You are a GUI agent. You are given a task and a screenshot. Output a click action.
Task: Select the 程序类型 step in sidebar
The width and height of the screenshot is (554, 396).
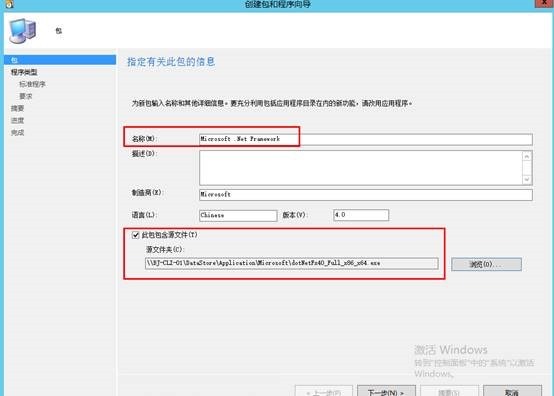coord(24,72)
